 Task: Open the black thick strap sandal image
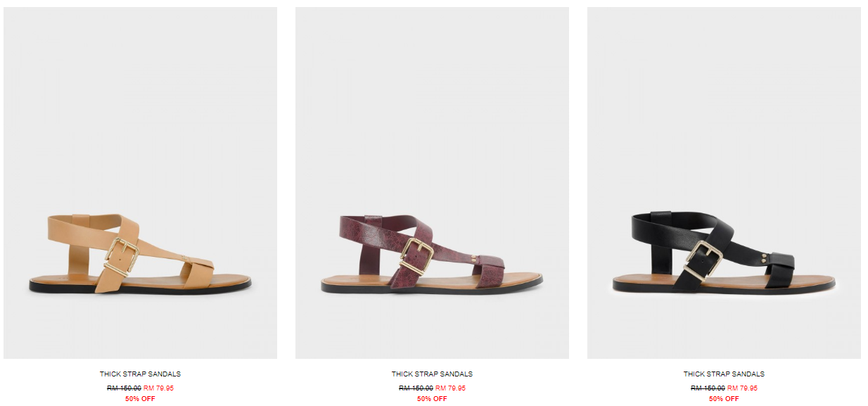click(724, 183)
